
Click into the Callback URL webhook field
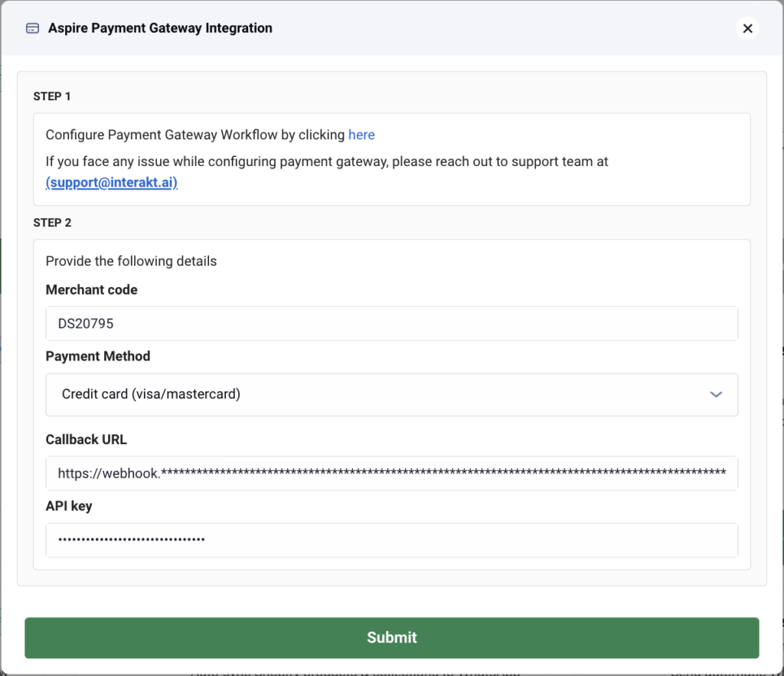390,473
